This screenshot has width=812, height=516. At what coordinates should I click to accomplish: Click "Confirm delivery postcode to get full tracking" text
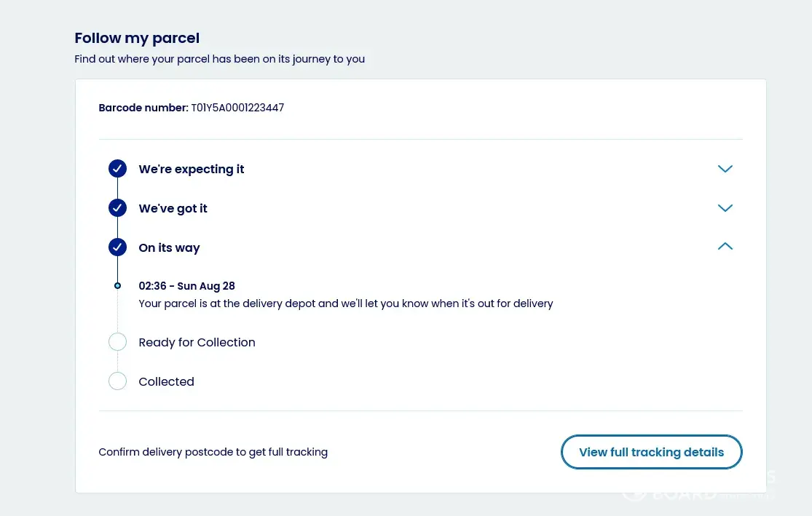tap(213, 452)
